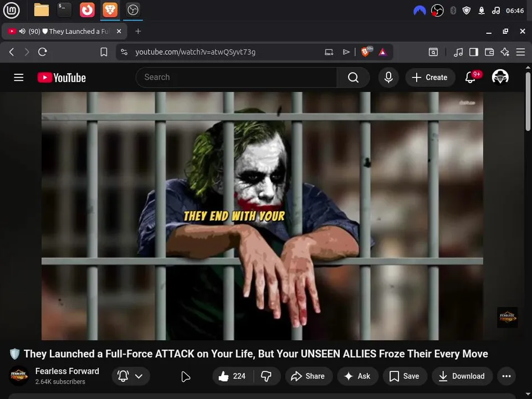
Task: Expand subscription notification bell dropdown
Action: coord(131,376)
